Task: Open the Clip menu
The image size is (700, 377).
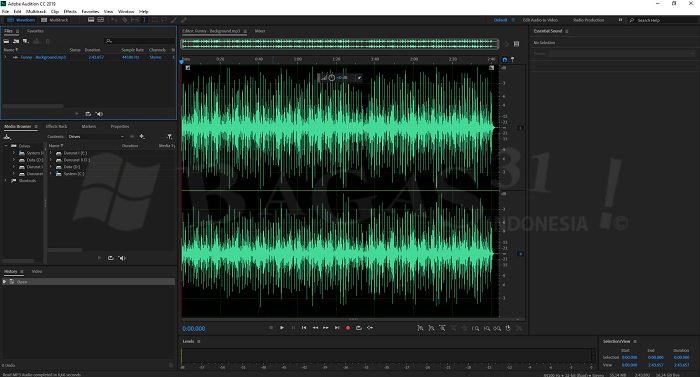Action: coord(54,12)
